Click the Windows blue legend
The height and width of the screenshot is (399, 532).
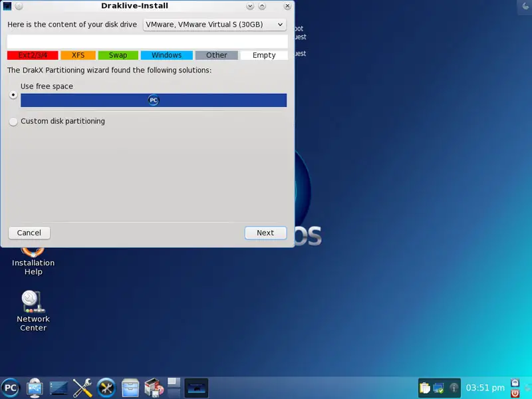[167, 55]
